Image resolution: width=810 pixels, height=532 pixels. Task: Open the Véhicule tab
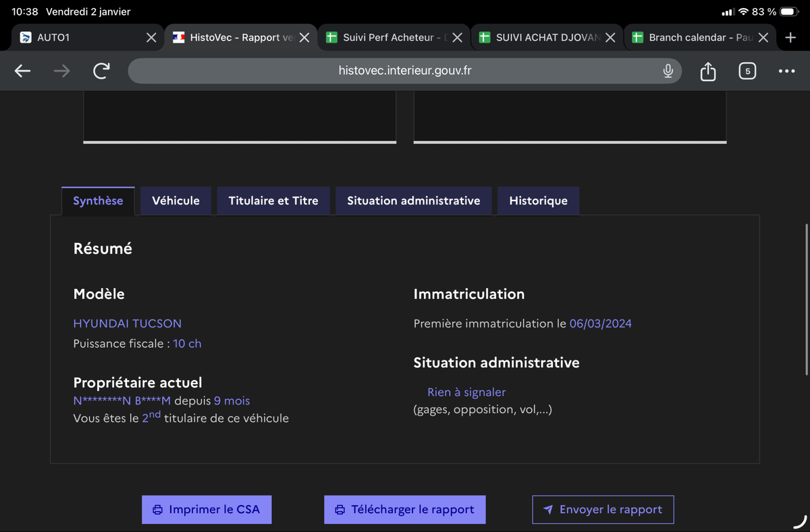pyautogui.click(x=175, y=201)
